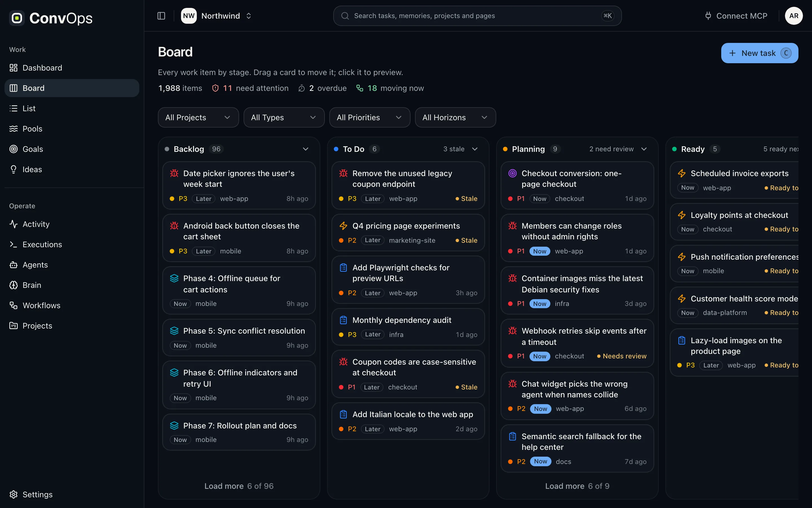This screenshot has width=812, height=508.
Task: Click the Dashboard grid icon
Action: 14,68
